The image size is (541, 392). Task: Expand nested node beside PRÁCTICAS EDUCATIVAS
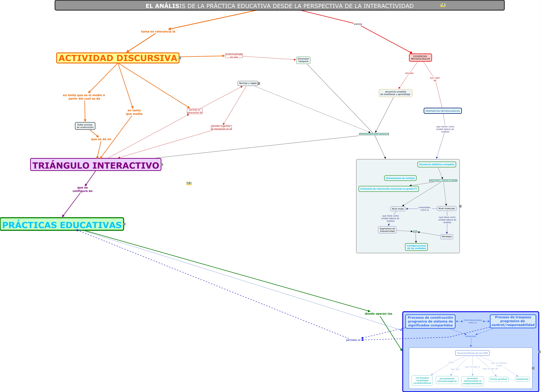124,224
